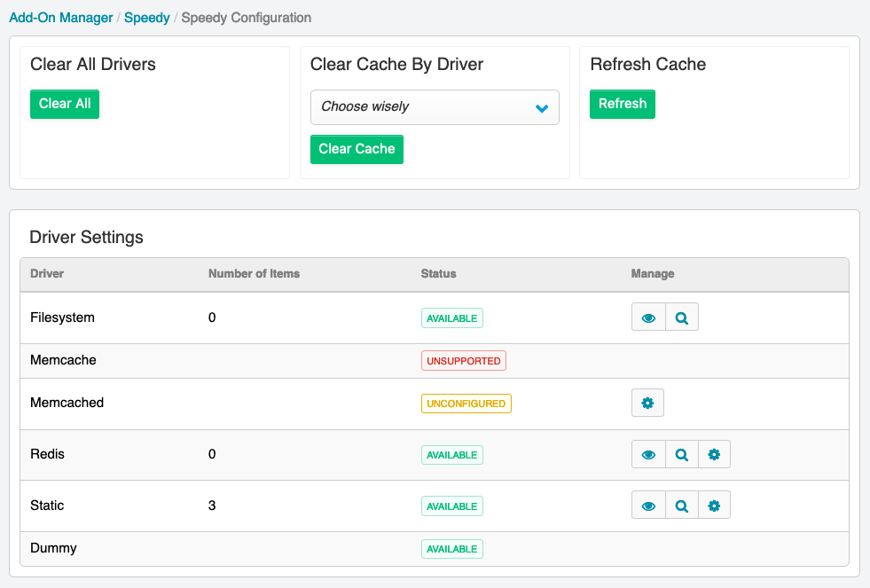Screen dimensions: 870x588
Task: Click the Refresh button
Action: coord(623,104)
